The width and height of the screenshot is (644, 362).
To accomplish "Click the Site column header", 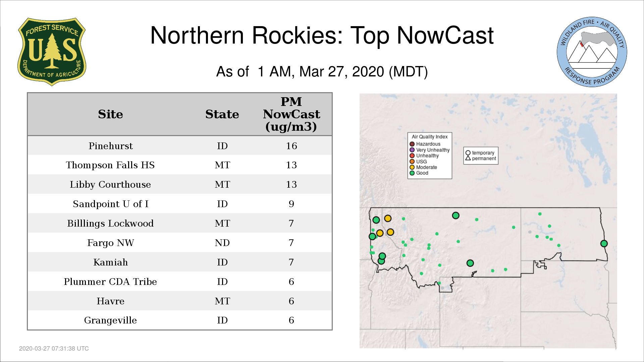I will (110, 114).
